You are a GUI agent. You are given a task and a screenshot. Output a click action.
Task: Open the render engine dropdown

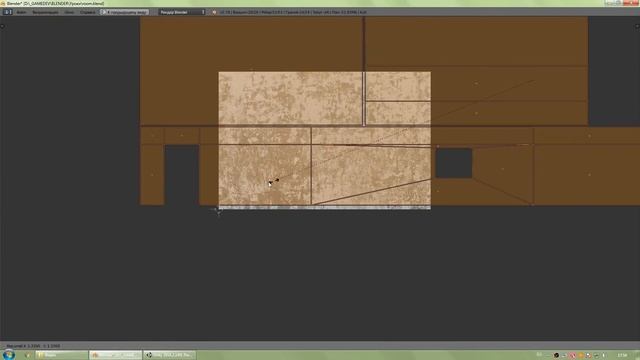coord(182,12)
